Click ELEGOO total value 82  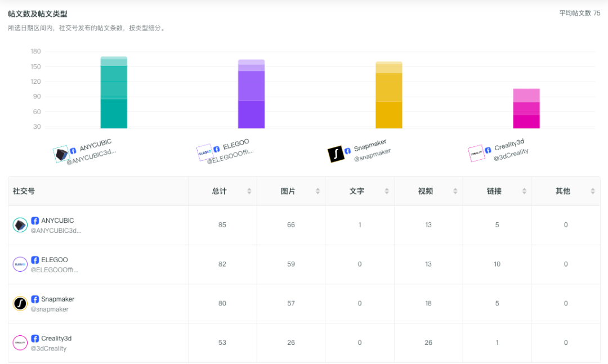(222, 264)
